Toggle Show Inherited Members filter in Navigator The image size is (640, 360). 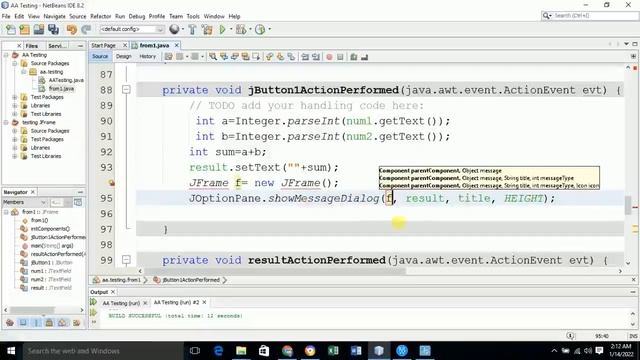[x=10, y=323]
